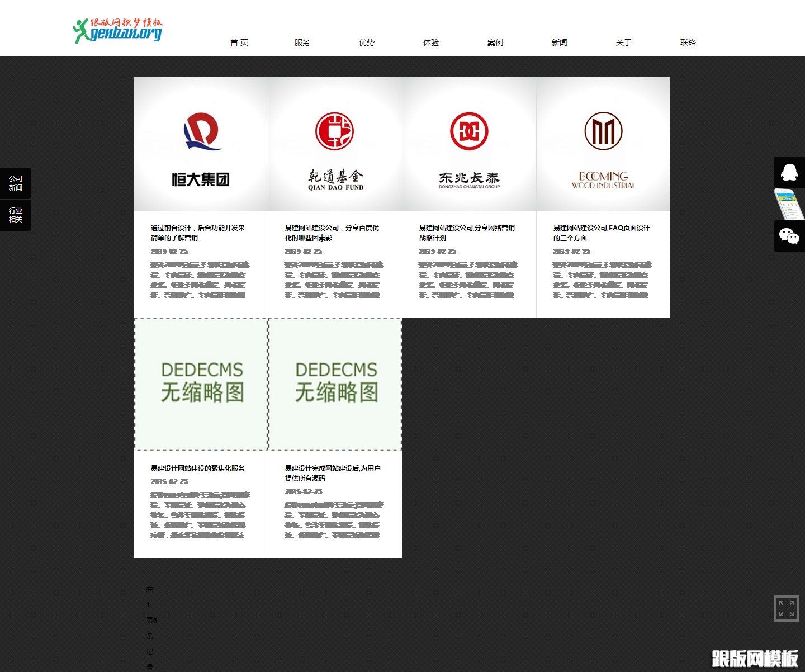Screen dimensions: 805x672
Task: Select 行业相关 in the left sidebar
Action: [x=16, y=215]
